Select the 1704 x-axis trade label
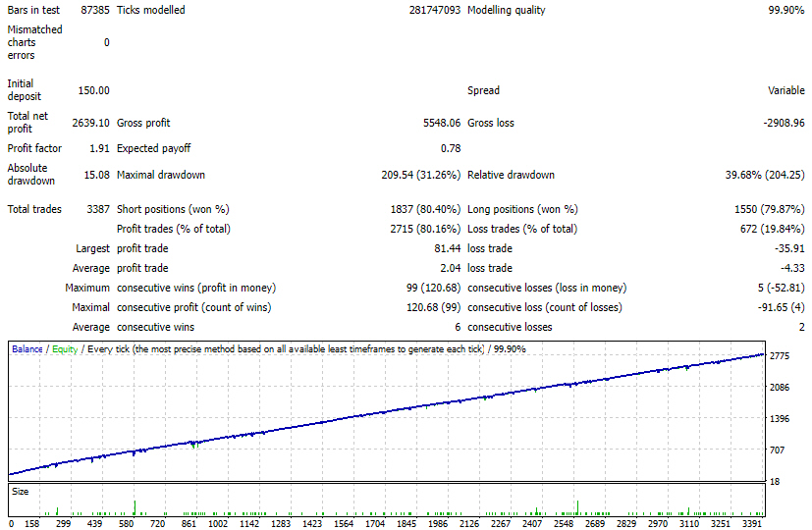812x530 pixels. [375, 524]
